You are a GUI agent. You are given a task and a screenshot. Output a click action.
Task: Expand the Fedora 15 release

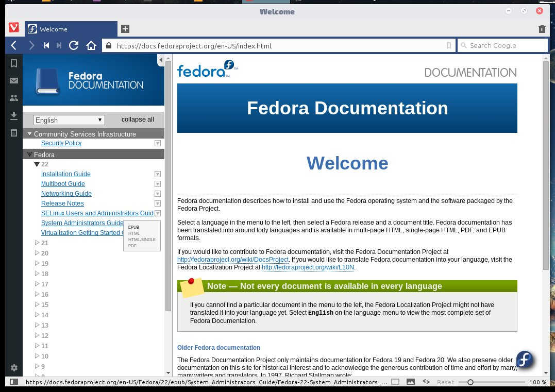(x=37, y=304)
